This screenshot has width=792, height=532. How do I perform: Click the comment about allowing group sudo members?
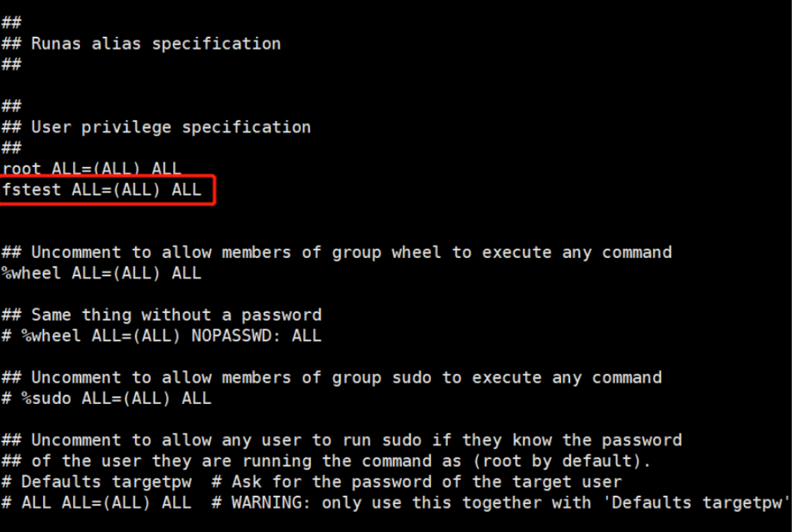click(346, 378)
